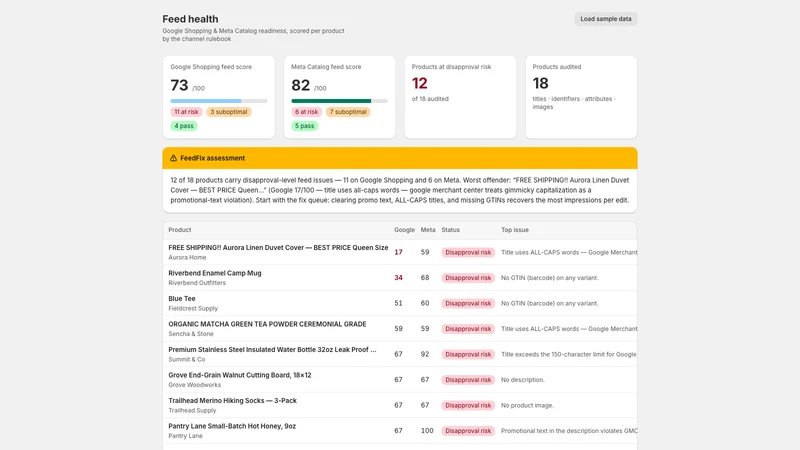Click the Meta column header
800x450 pixels.
click(x=428, y=230)
